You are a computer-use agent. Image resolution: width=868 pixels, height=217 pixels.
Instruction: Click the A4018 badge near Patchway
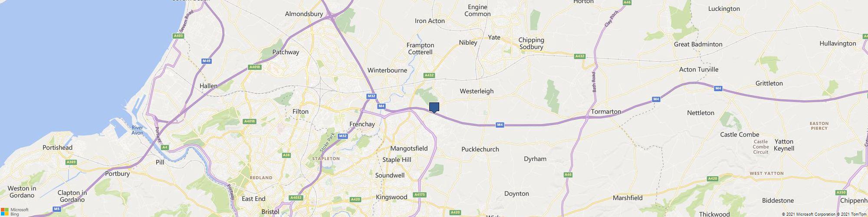(255, 67)
